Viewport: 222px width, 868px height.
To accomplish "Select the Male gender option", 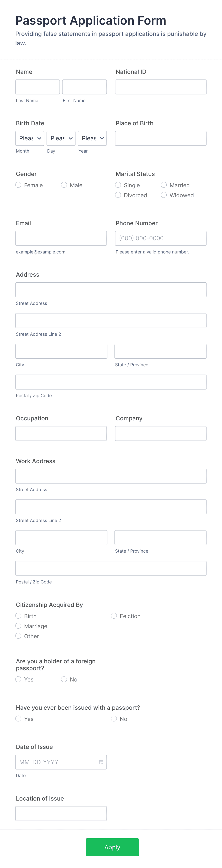I will (64, 185).
